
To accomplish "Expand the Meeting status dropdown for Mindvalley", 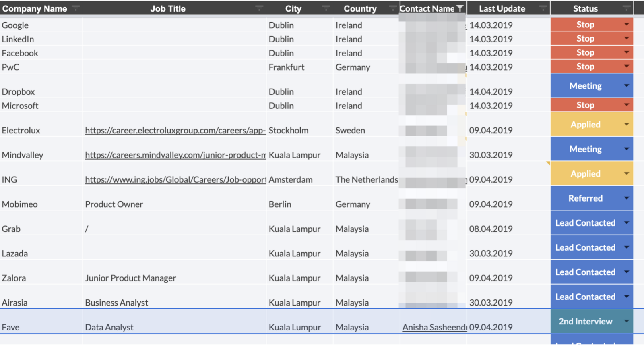I will tap(626, 149).
